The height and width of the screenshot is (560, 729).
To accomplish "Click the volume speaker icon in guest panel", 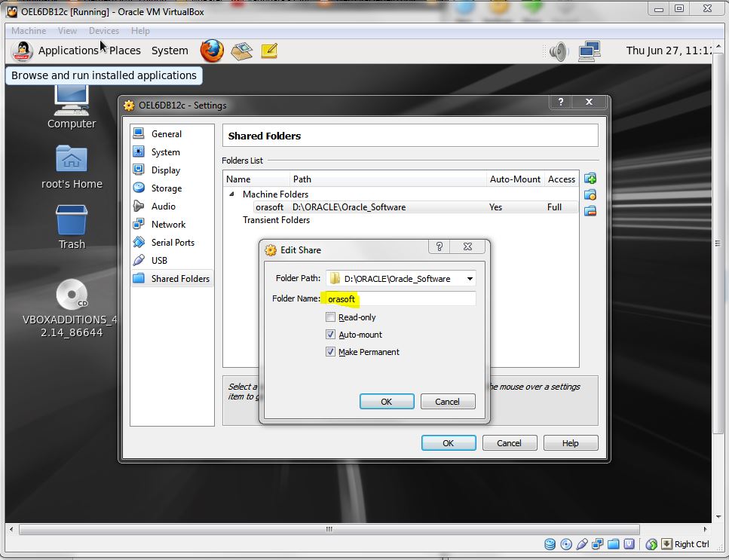I will [559, 51].
